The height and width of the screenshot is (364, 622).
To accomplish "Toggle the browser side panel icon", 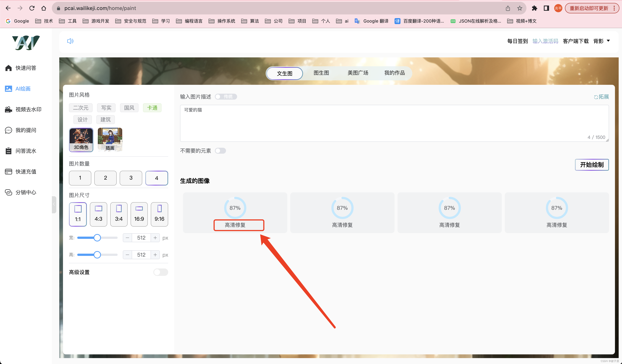I will (546, 8).
